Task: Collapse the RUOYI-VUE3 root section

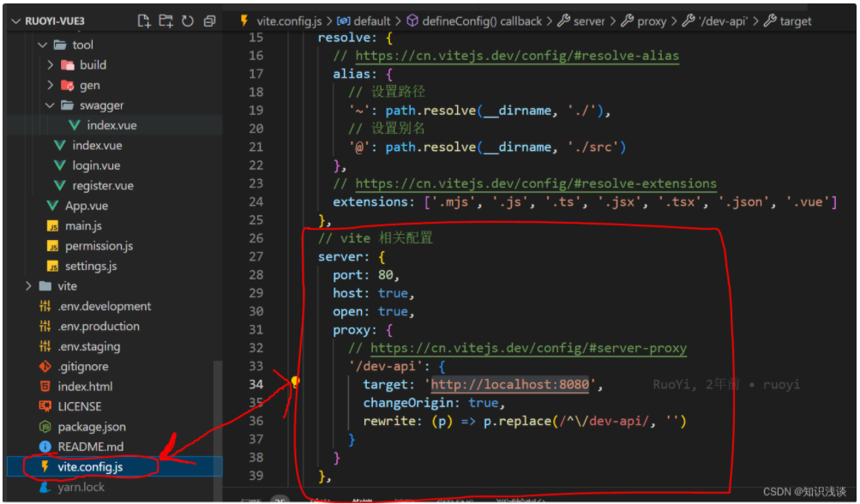Action: coord(15,21)
